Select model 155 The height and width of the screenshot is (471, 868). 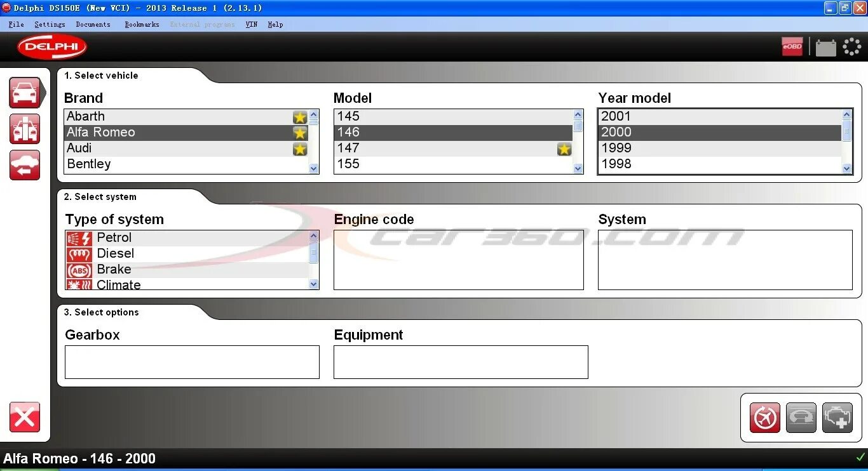pos(453,164)
